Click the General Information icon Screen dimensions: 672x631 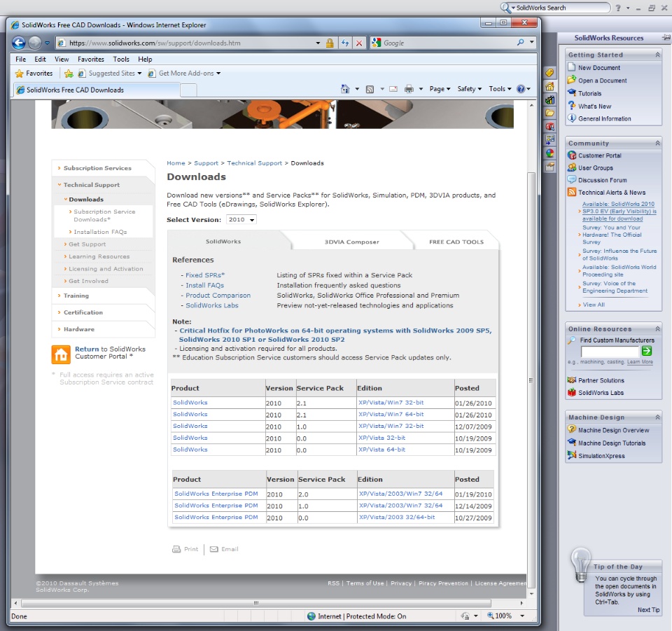(x=571, y=118)
